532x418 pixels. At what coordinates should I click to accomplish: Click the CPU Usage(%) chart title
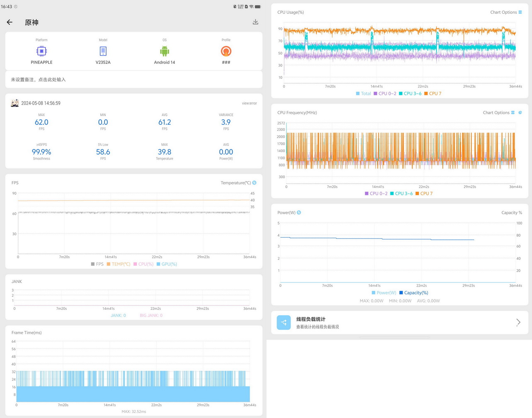pyautogui.click(x=291, y=12)
